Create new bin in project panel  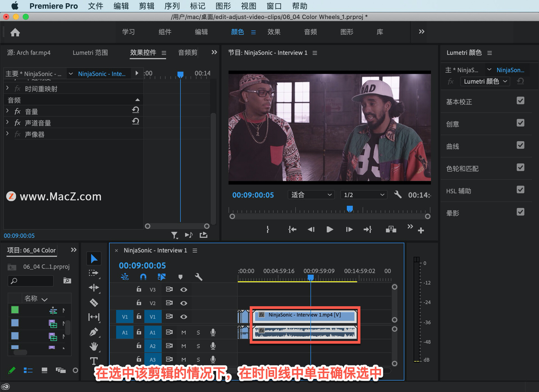pyautogui.click(x=67, y=281)
